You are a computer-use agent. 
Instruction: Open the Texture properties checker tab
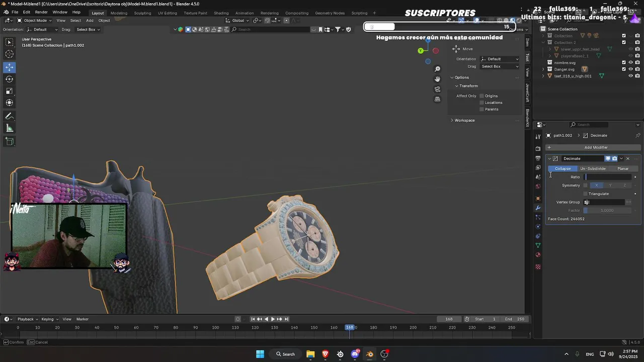pyautogui.click(x=538, y=267)
